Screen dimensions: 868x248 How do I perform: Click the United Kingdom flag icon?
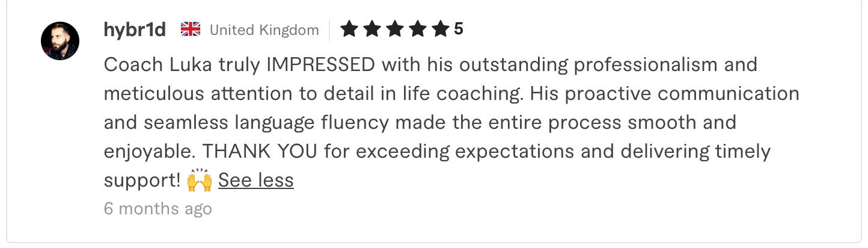pos(191,29)
